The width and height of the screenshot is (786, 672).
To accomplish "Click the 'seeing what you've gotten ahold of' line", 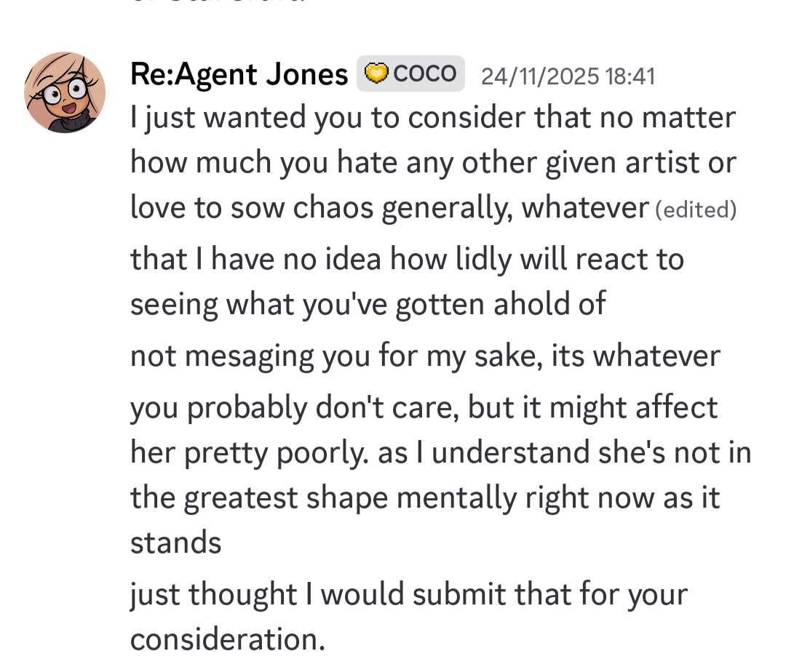I will click(x=368, y=304).
